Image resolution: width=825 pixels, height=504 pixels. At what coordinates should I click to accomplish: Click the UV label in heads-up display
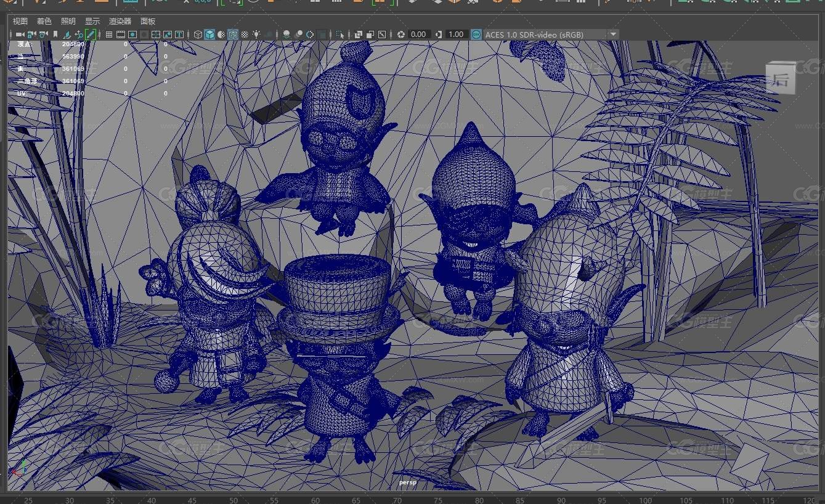point(23,93)
